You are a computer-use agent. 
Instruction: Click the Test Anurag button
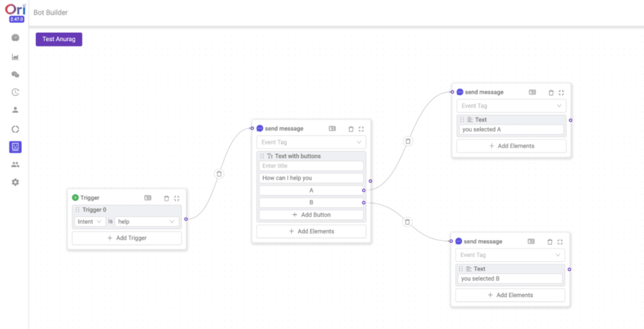[x=59, y=39]
